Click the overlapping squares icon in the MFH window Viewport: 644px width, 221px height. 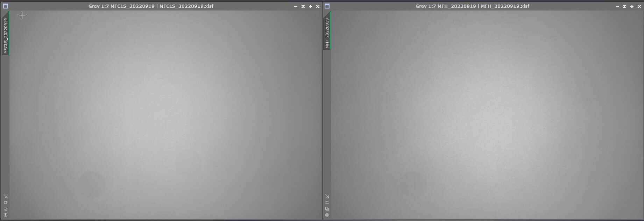pos(327,209)
